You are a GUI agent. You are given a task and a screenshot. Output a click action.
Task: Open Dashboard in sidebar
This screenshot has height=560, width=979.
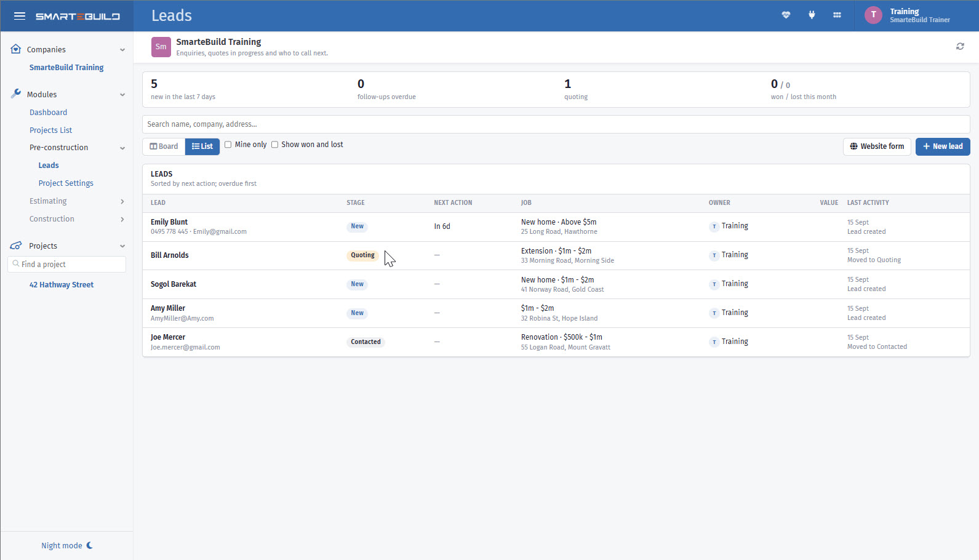(x=48, y=113)
